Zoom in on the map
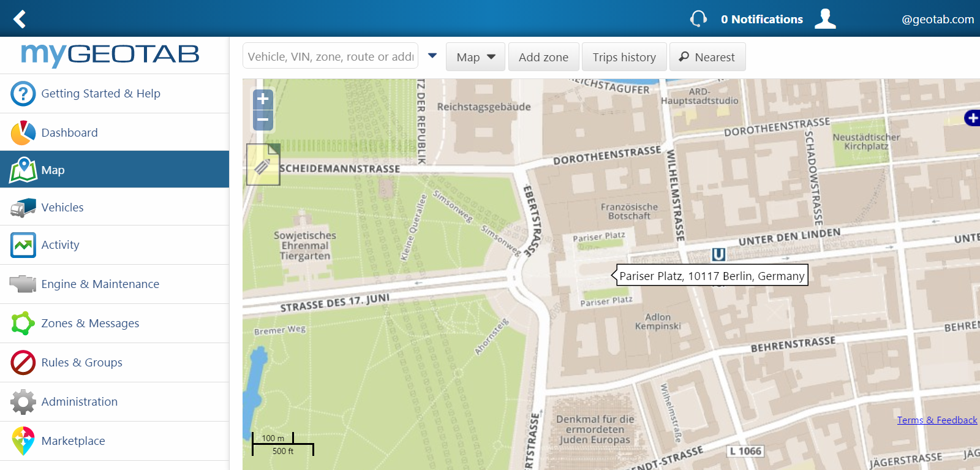 (263, 99)
